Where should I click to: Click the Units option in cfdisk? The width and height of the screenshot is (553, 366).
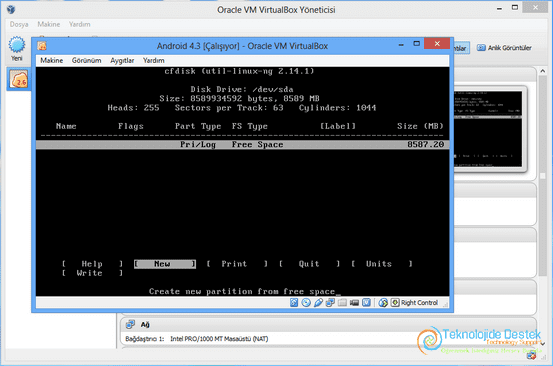[382, 264]
